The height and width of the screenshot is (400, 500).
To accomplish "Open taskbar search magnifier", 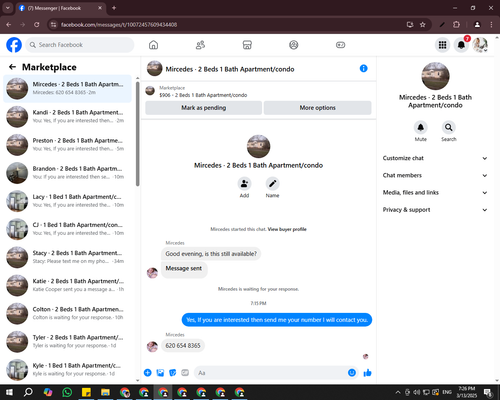I will pos(28,392).
